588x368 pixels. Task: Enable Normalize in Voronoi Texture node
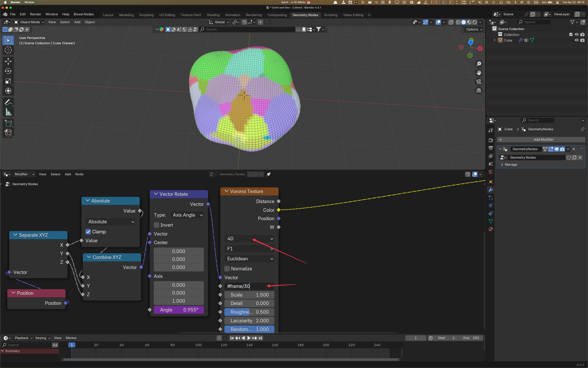tap(227, 269)
